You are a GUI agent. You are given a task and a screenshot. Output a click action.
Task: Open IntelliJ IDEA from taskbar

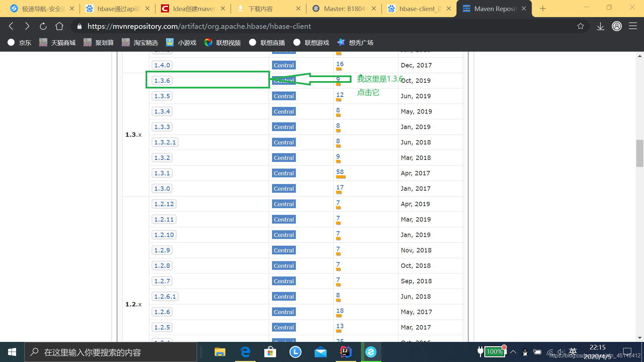click(345, 352)
